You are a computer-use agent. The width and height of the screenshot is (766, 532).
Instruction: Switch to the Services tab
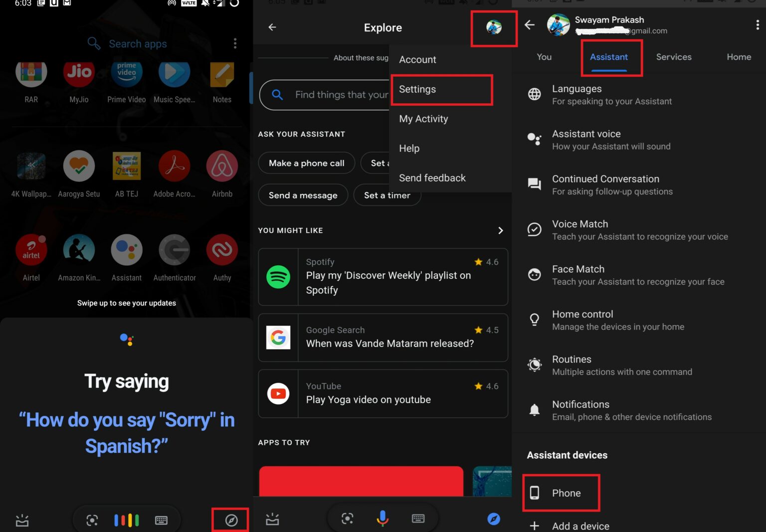(x=673, y=57)
